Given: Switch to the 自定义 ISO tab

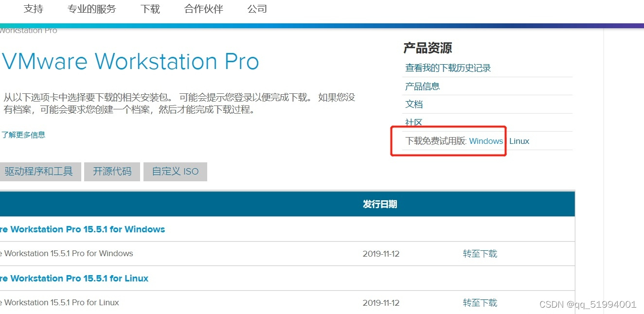Looking at the screenshot, I should tap(175, 172).
